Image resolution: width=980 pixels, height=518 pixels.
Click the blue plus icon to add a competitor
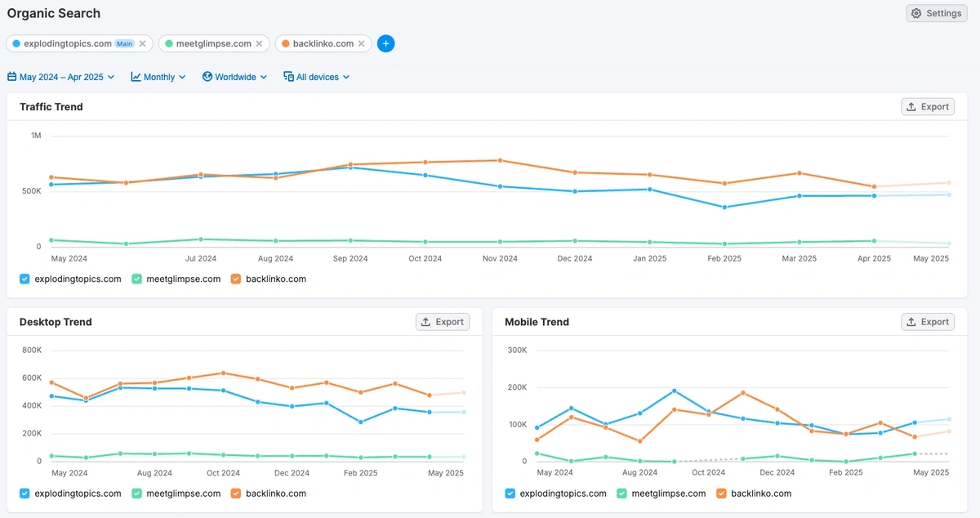click(x=385, y=43)
